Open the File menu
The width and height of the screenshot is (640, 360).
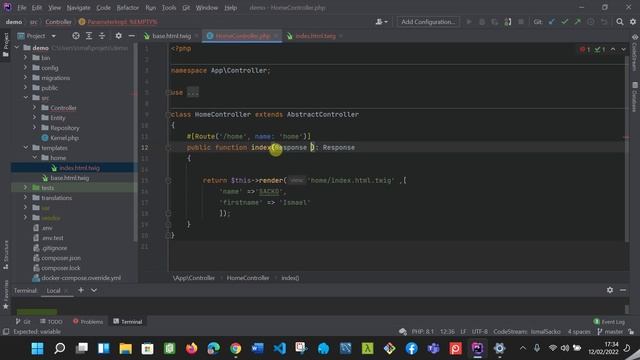pyautogui.click(x=22, y=8)
